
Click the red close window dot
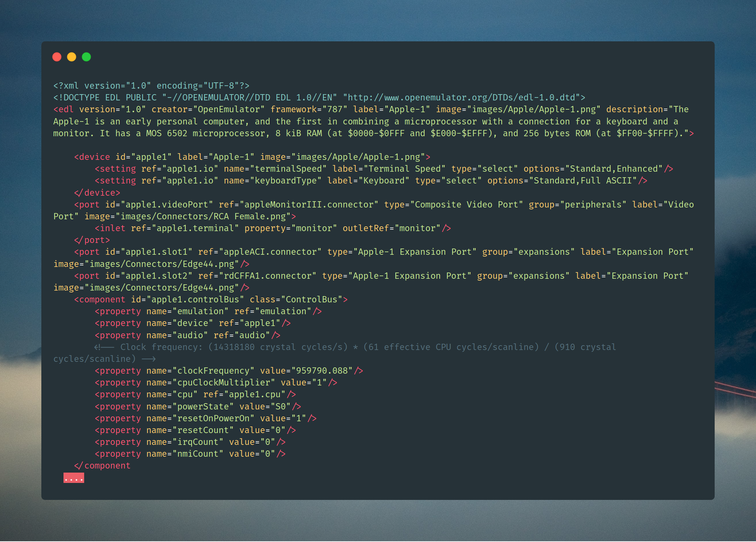click(x=57, y=57)
